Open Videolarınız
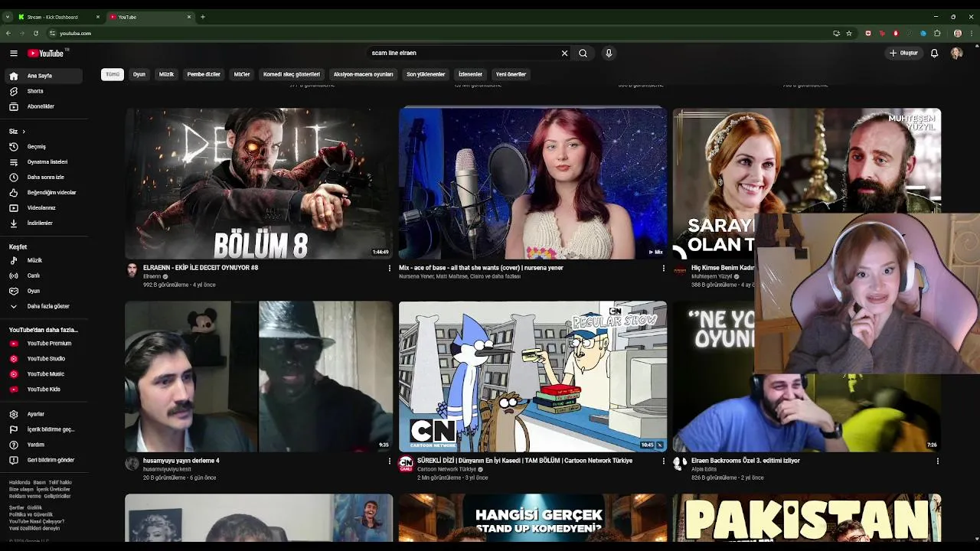This screenshot has height=551, width=980. point(43,207)
